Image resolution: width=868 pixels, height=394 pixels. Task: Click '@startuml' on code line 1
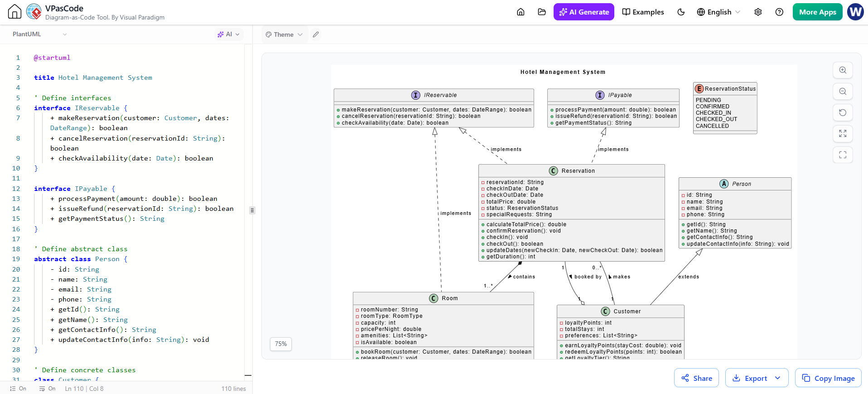tap(52, 58)
